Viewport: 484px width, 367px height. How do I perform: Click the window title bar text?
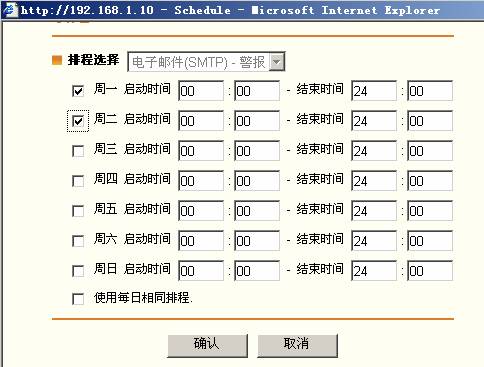[x=230, y=10]
